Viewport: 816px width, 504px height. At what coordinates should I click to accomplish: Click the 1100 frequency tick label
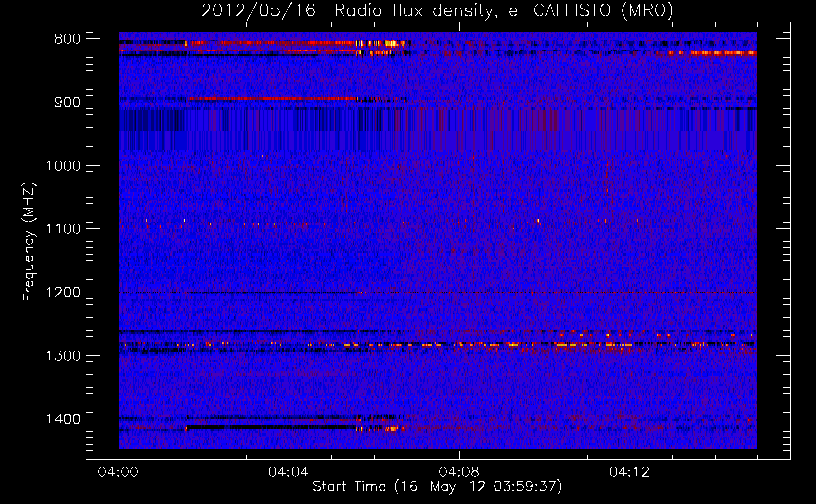63,229
